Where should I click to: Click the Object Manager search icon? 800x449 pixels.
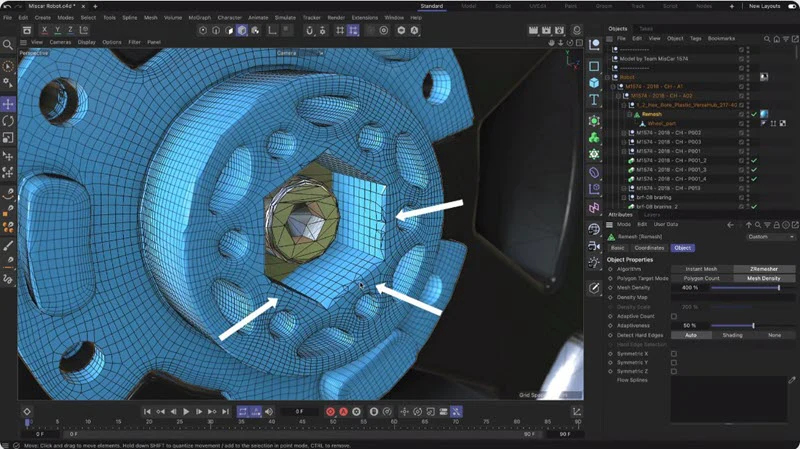click(767, 39)
